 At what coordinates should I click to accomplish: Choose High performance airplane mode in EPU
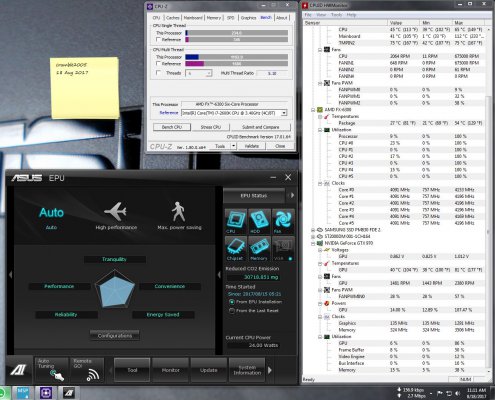tap(116, 216)
